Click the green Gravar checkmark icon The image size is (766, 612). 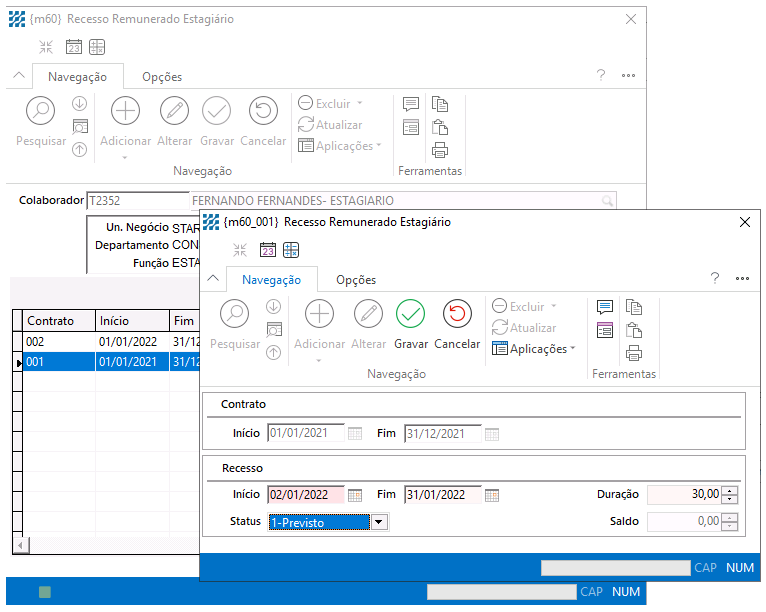(410, 314)
